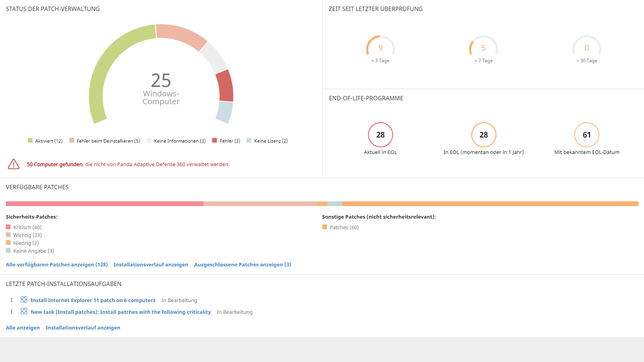Click the 'Aktuell in EOL' circle showing 28

(380, 135)
